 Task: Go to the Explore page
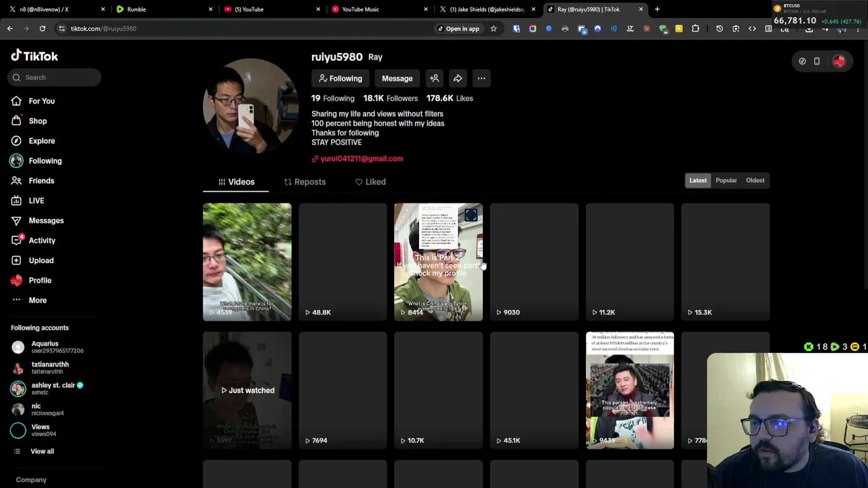[41, 141]
